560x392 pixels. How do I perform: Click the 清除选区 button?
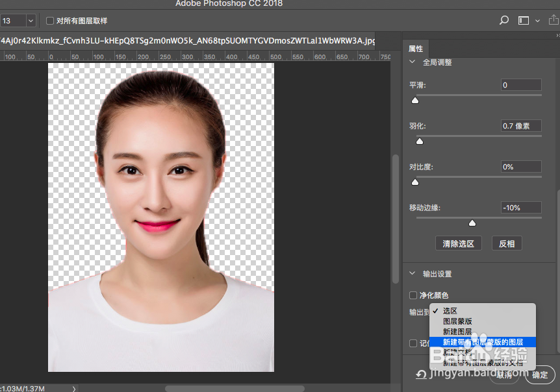[x=459, y=243]
